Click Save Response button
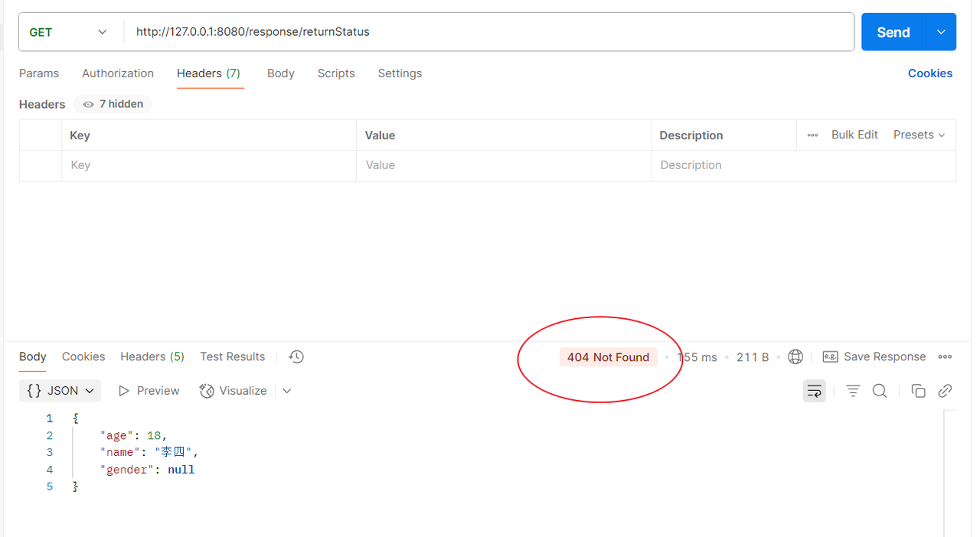 874,356
